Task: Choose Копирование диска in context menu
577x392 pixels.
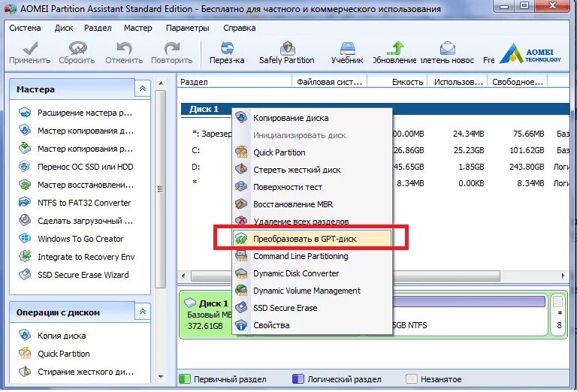Action: pos(312,118)
